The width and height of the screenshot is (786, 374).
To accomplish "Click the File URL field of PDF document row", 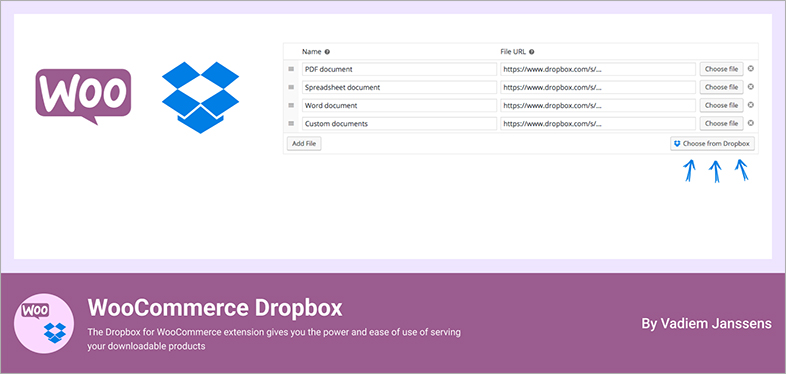I will [598, 69].
